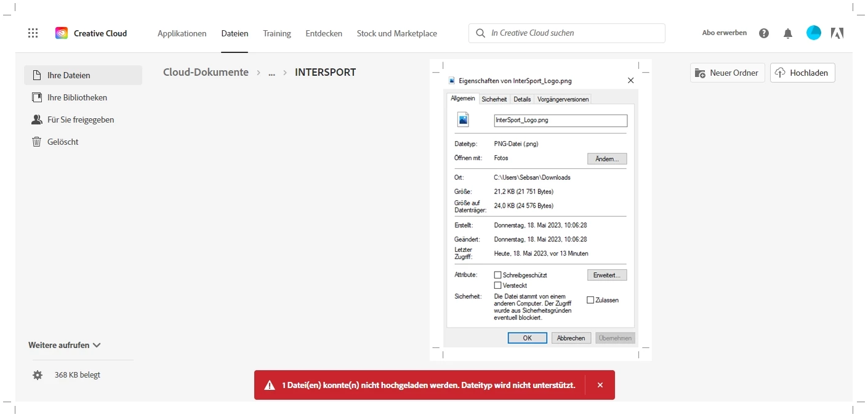Screen dimensions: 868x417
Task: Click the Übernehmen button
Action: [616, 338]
